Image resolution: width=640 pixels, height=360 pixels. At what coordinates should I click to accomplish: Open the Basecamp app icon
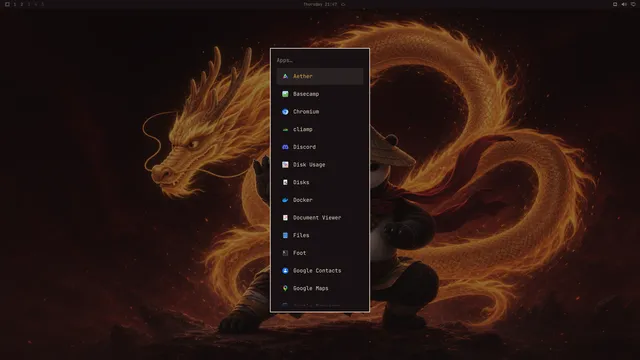[285, 94]
